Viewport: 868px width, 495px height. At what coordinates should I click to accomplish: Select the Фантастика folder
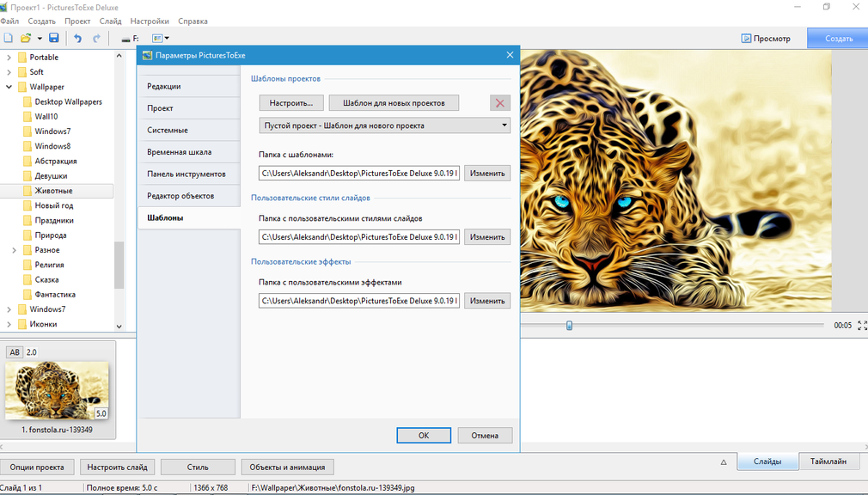(55, 295)
